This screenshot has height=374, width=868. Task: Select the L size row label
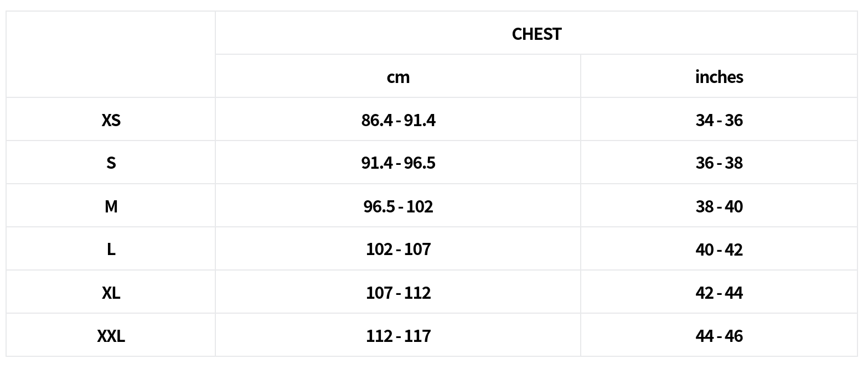click(111, 250)
